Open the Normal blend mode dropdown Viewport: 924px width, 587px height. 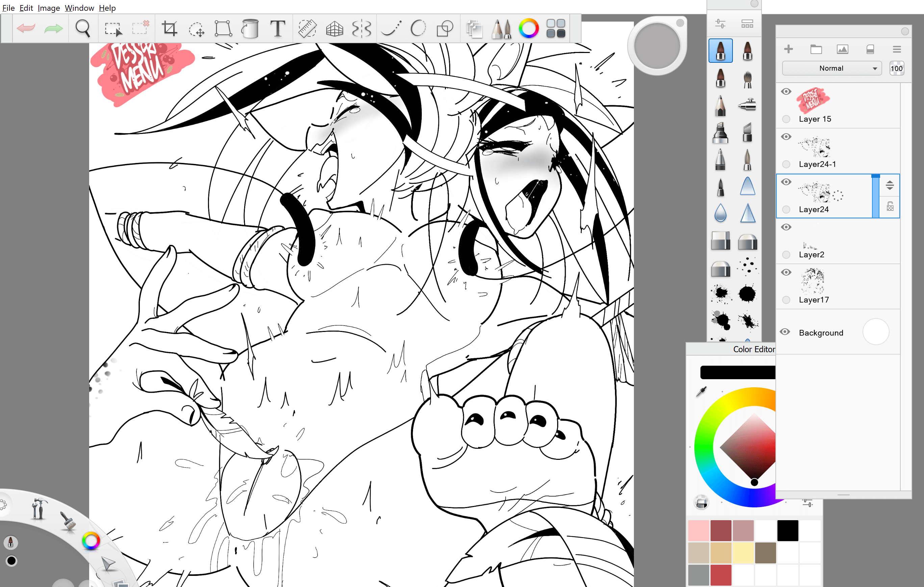831,68
